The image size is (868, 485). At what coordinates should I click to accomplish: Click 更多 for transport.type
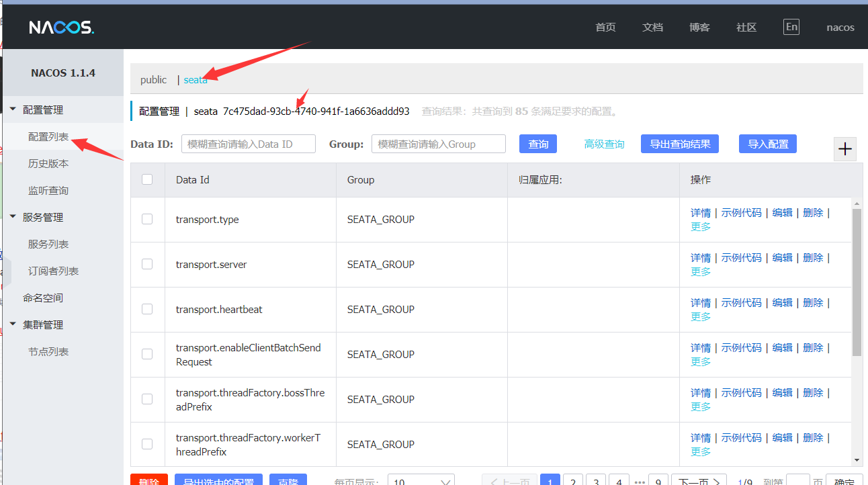point(701,226)
